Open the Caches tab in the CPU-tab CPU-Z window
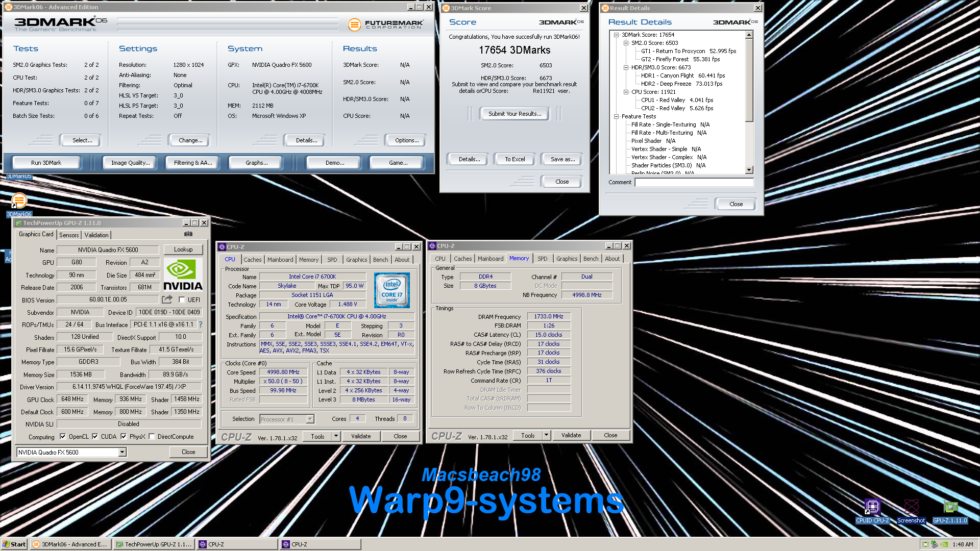Image resolution: width=980 pixels, height=551 pixels. (252, 260)
